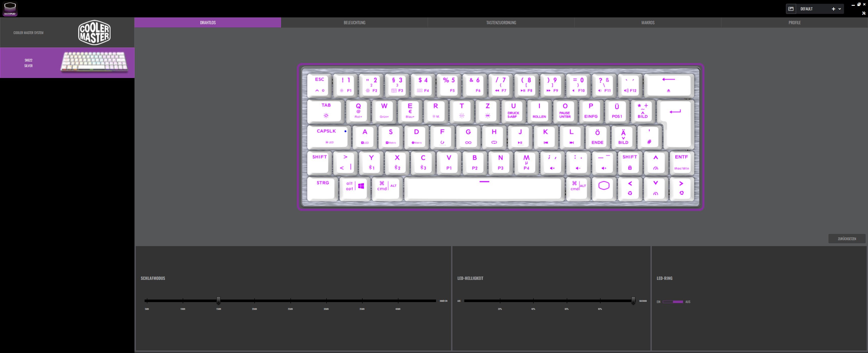Click the DEFAULT profile name
This screenshot has height=353, width=868.
tap(806, 9)
